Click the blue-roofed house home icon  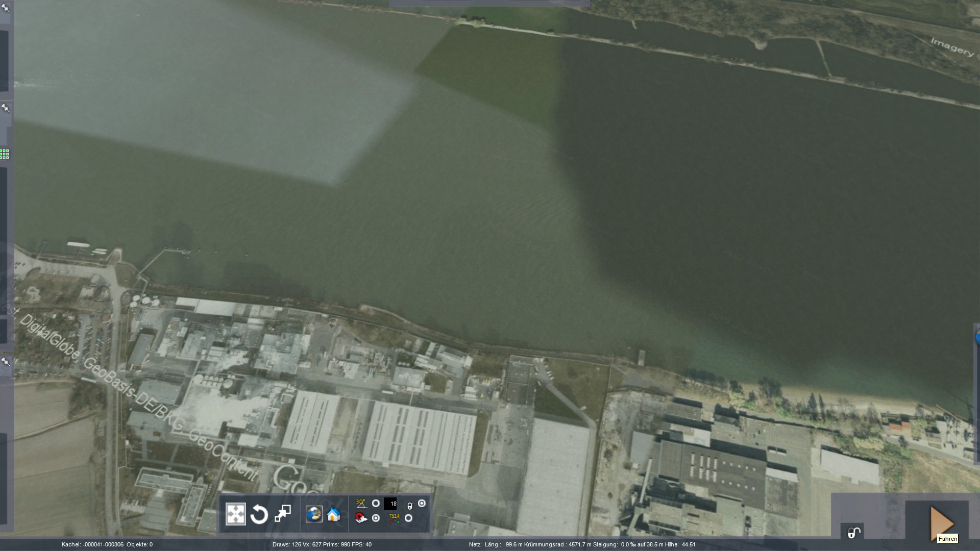click(x=334, y=514)
